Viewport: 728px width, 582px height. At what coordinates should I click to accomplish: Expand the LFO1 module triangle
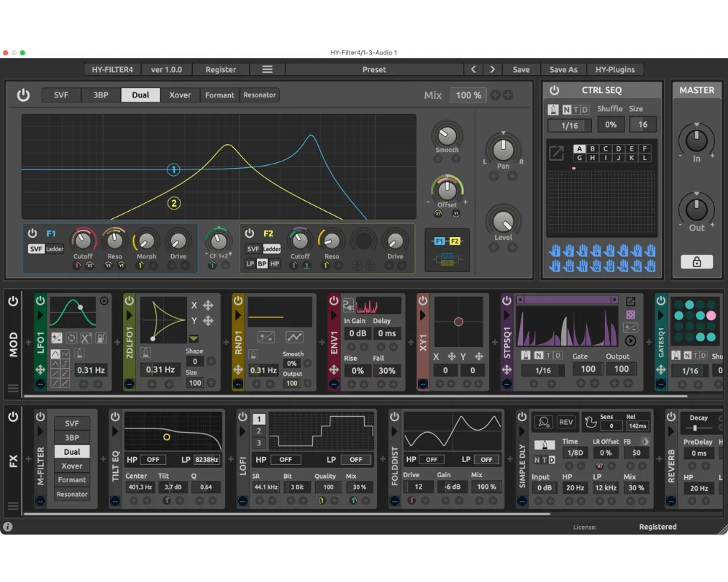[40, 316]
